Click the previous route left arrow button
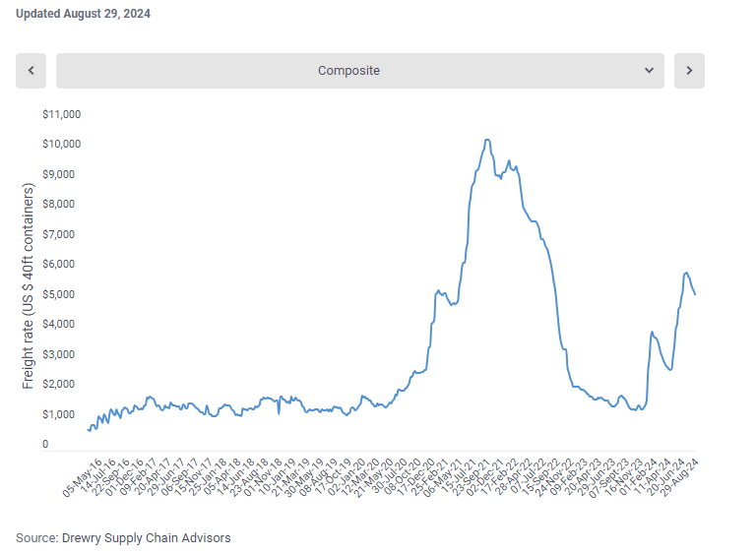Screen dimensions: 756x554 [x=31, y=71]
